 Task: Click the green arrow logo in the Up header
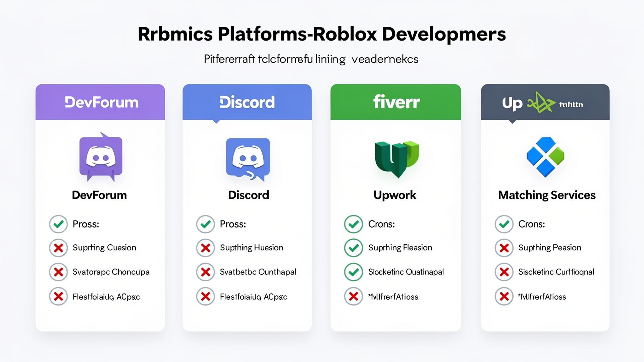click(x=541, y=102)
